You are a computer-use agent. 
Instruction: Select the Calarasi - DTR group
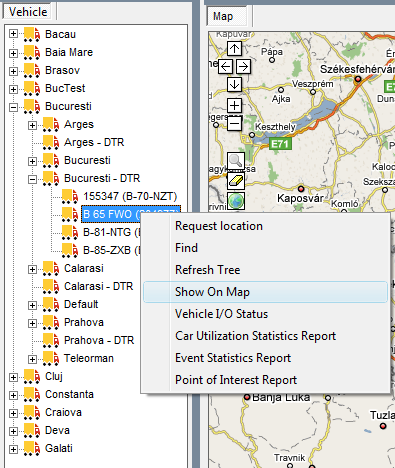pyautogui.click(x=98, y=286)
